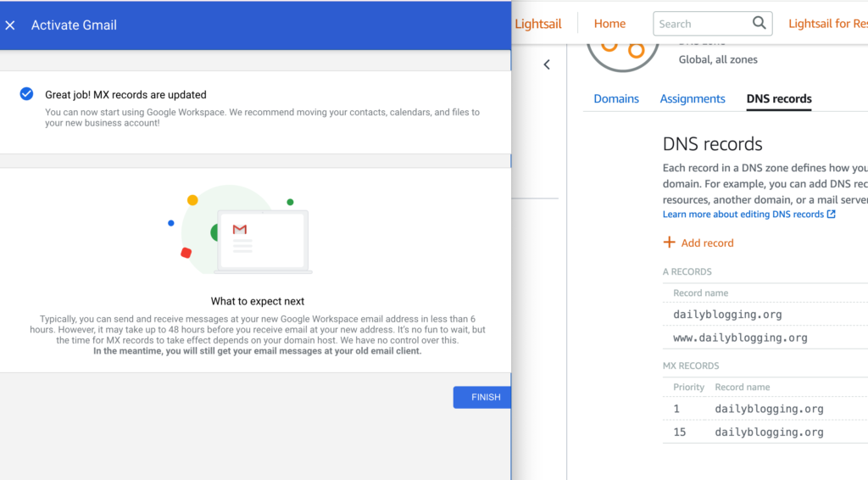The height and width of the screenshot is (480, 868).
Task: Open Learn more about editing DNS records
Action: pyautogui.click(x=743, y=215)
